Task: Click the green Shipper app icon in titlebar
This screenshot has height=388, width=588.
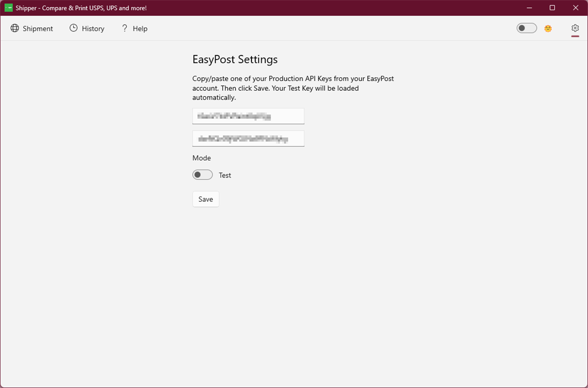Action: point(8,8)
